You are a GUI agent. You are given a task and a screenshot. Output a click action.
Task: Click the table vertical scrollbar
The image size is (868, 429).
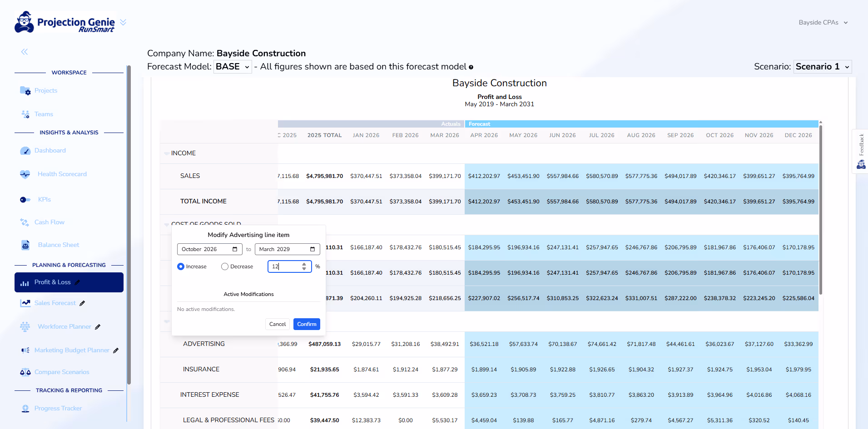[821, 209]
